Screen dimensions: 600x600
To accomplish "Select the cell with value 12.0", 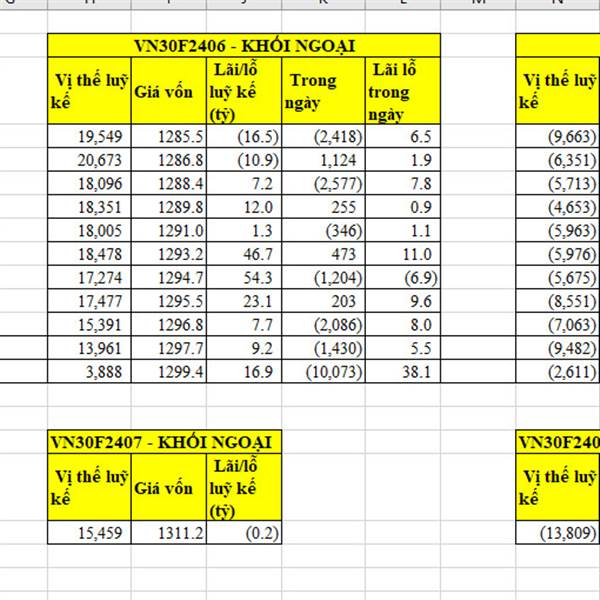I will click(x=244, y=207).
